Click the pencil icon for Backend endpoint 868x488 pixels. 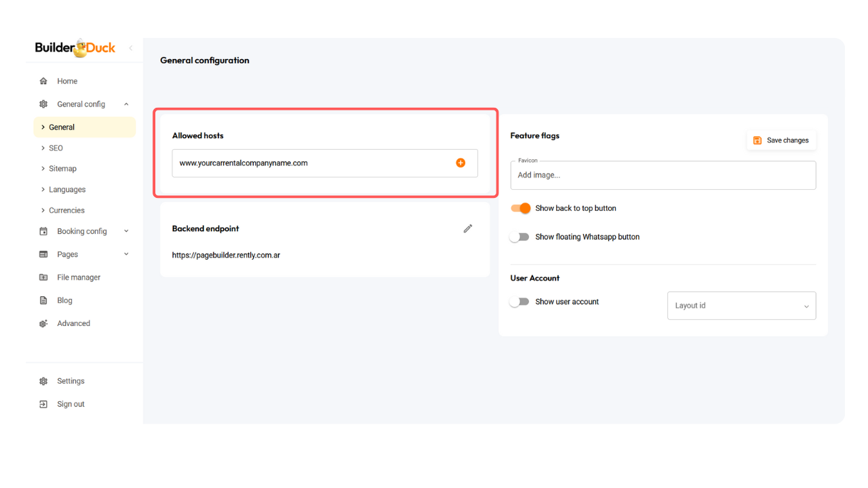coord(467,229)
